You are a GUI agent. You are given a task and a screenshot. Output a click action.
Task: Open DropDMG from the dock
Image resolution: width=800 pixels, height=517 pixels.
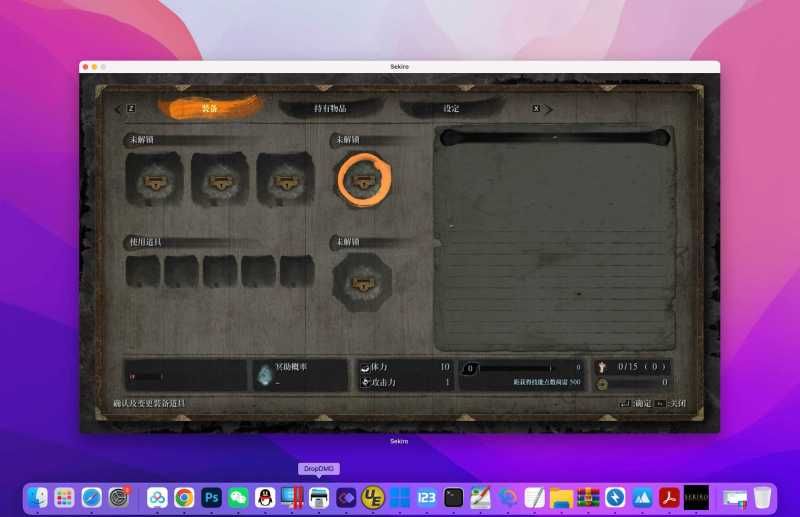[319, 498]
